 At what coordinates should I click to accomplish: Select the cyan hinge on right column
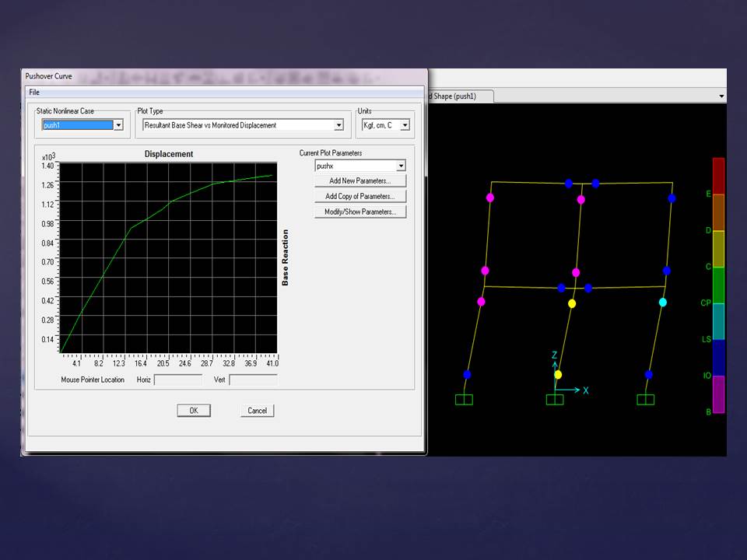coord(663,303)
